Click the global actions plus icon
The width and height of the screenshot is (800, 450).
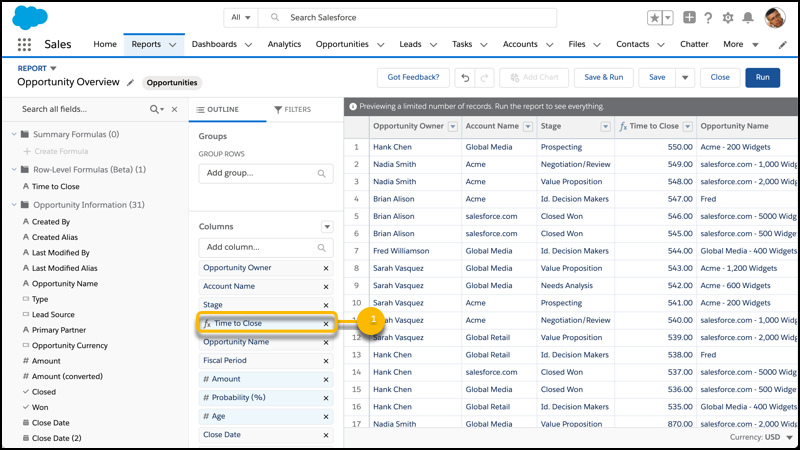point(689,17)
